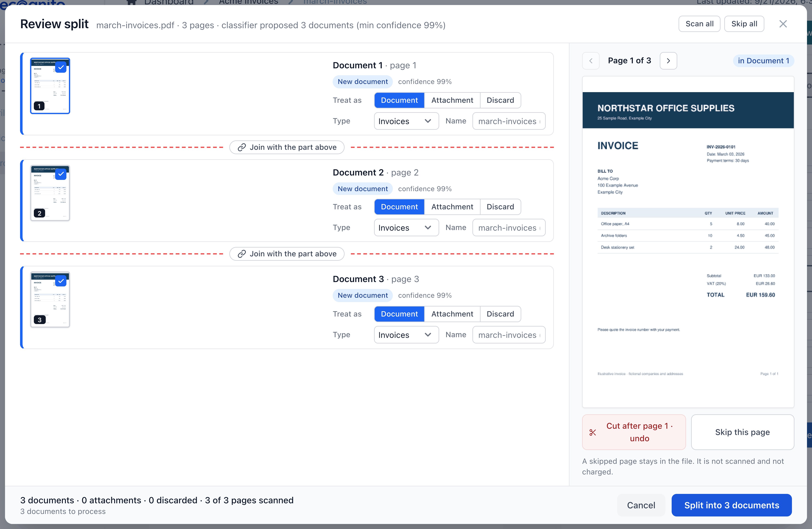This screenshot has height=529, width=812.
Task: Edit the Name field of Document 1
Action: (x=509, y=121)
